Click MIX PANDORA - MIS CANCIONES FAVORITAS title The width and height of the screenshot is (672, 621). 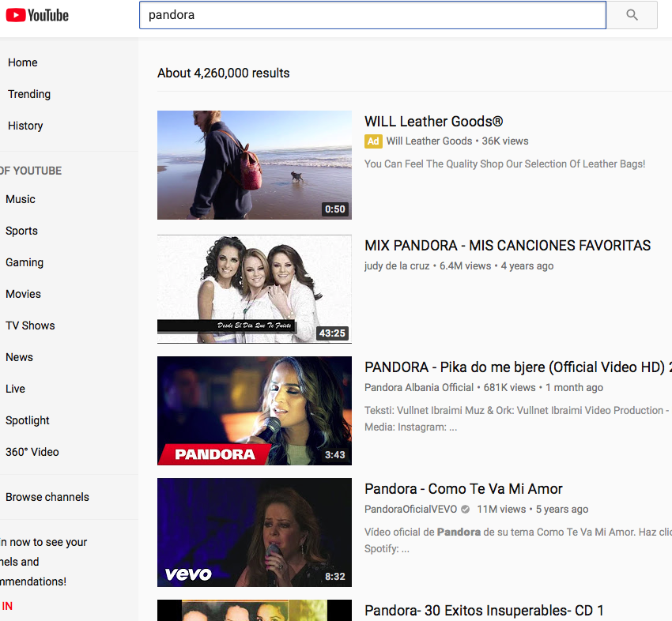508,246
